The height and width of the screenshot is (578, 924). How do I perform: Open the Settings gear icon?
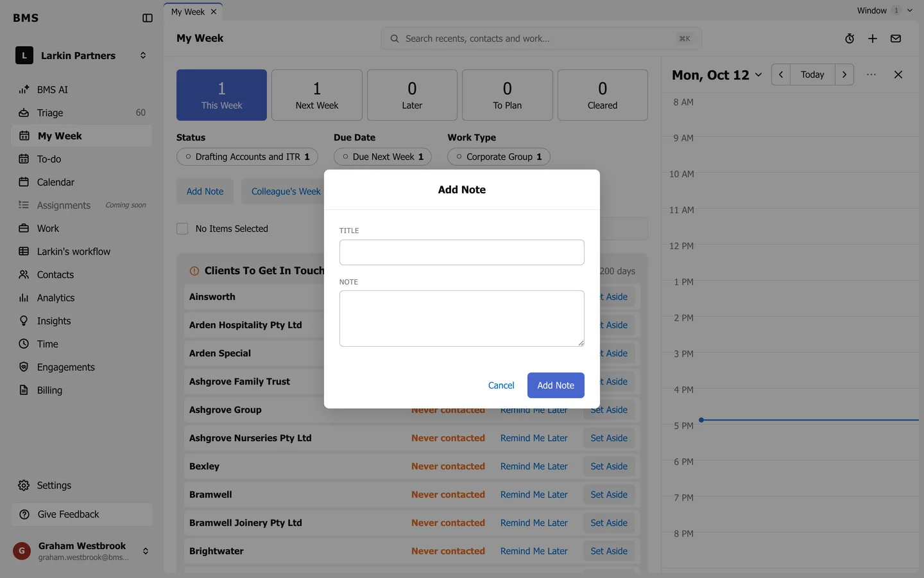[24, 486]
